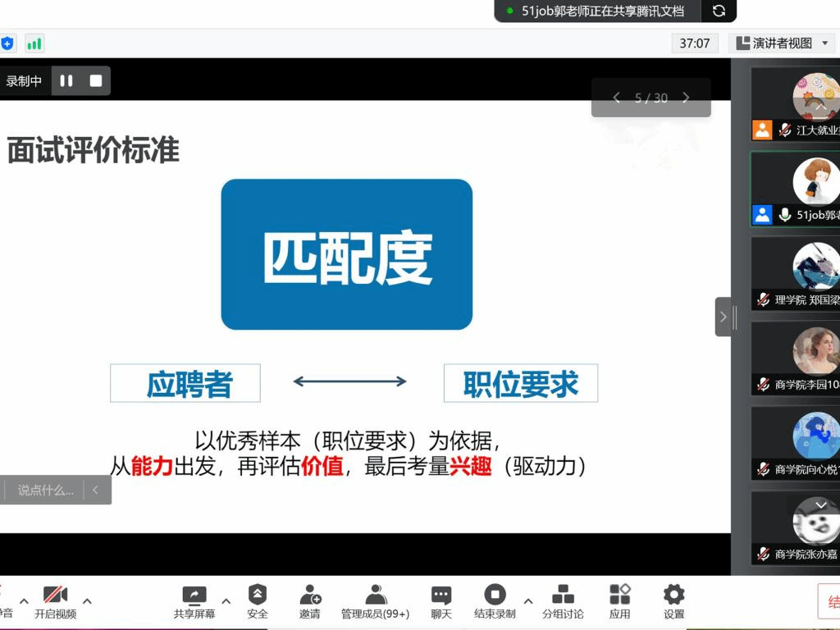Click the 说点什么 chat input box
This screenshot has height=630, width=840.
point(46,490)
